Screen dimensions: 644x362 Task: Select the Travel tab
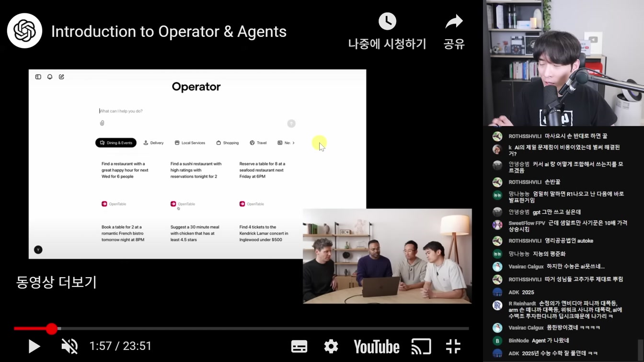258,143
